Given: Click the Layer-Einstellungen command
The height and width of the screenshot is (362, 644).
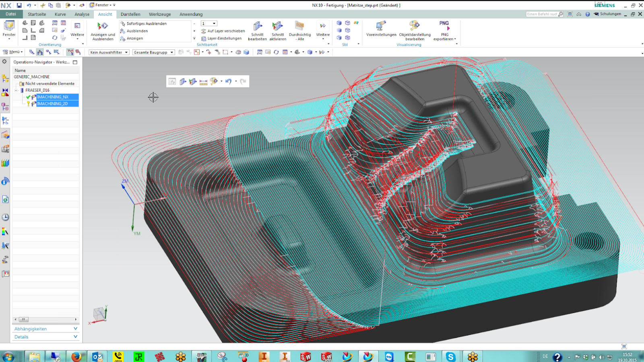Looking at the screenshot, I should 221,39.
